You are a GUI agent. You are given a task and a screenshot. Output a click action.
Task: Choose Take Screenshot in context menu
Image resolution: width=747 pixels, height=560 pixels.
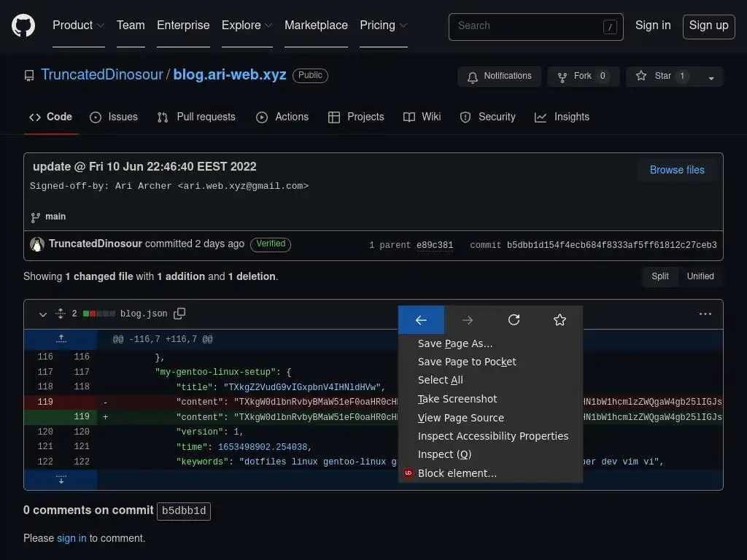tap(491, 399)
